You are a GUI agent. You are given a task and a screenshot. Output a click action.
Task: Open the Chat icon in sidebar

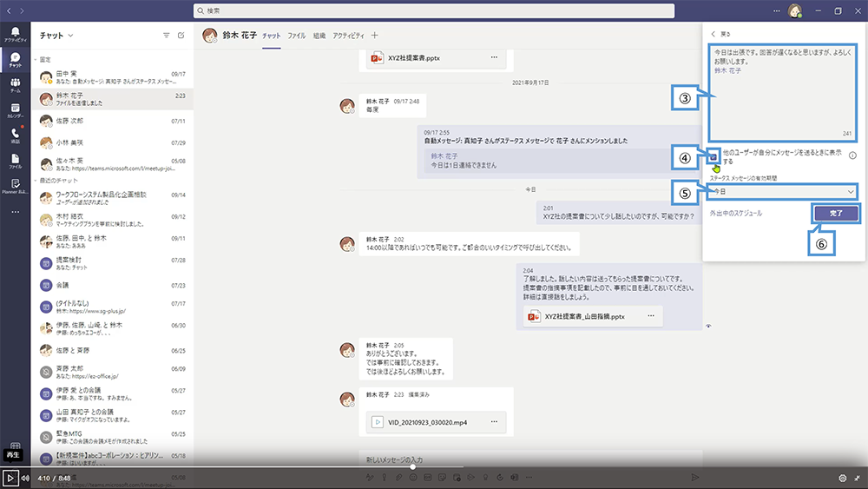15,59
